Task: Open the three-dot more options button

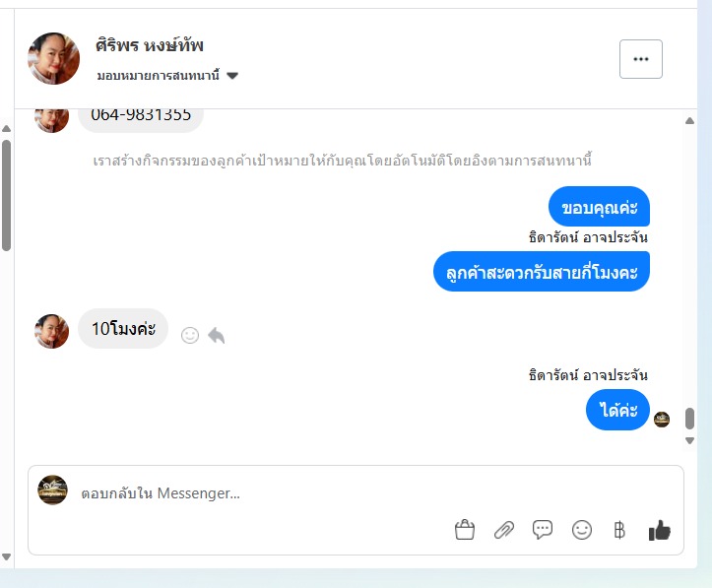Action: [641, 59]
